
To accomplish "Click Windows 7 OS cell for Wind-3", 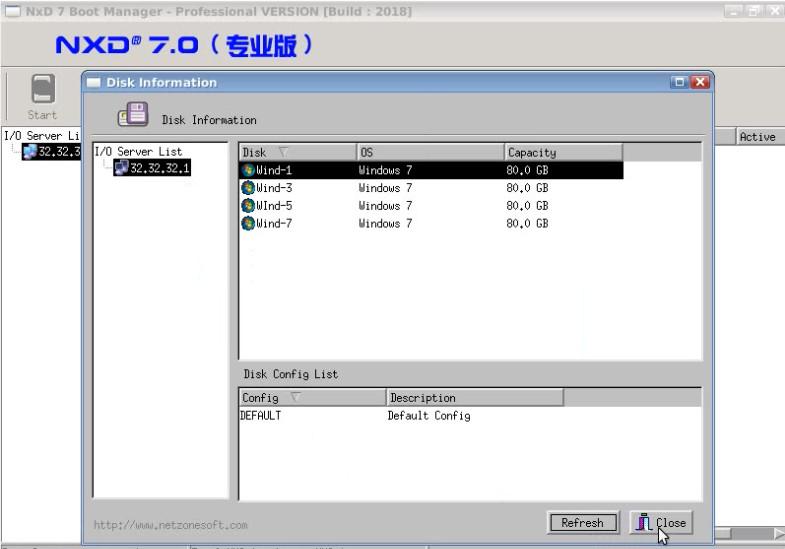I will click(385, 188).
